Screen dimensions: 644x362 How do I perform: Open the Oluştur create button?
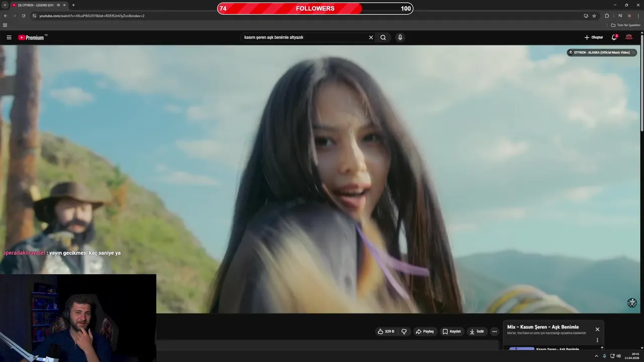pos(594,37)
